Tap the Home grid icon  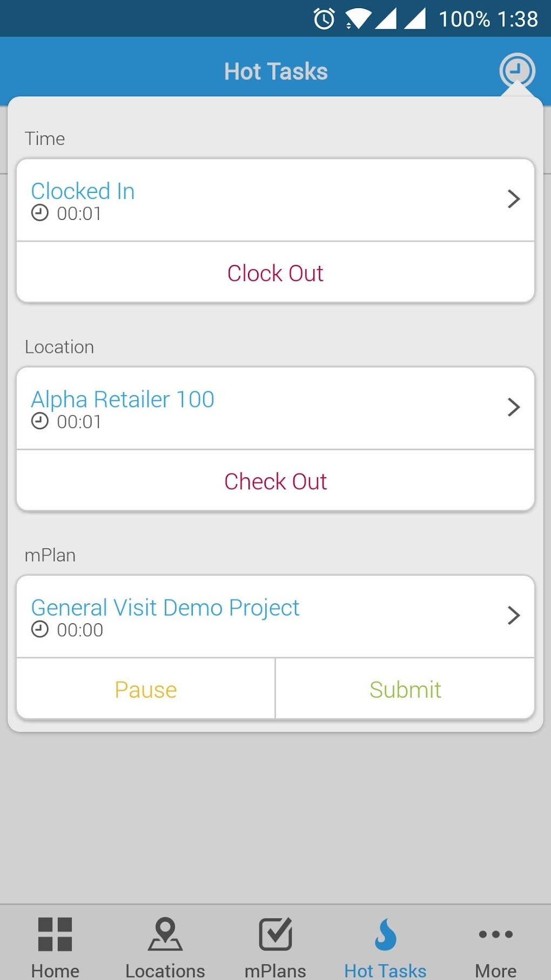[x=55, y=934]
